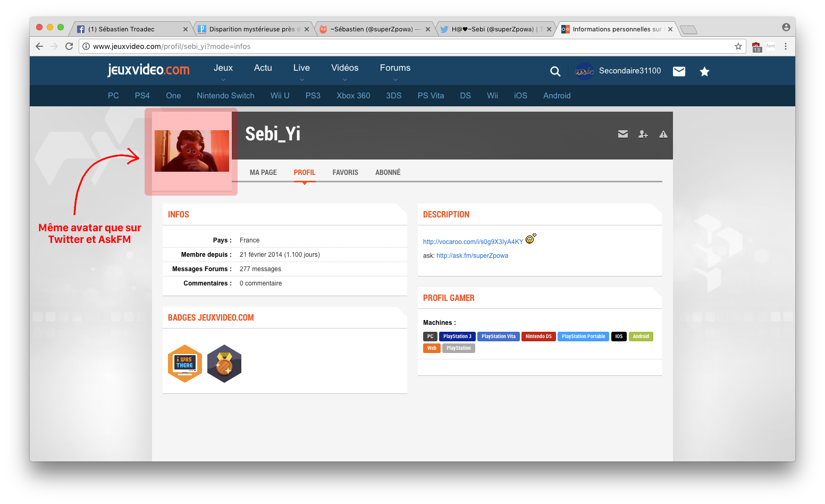Open Chrome user profile icon
The width and height of the screenshot is (825, 504).
[x=786, y=27]
